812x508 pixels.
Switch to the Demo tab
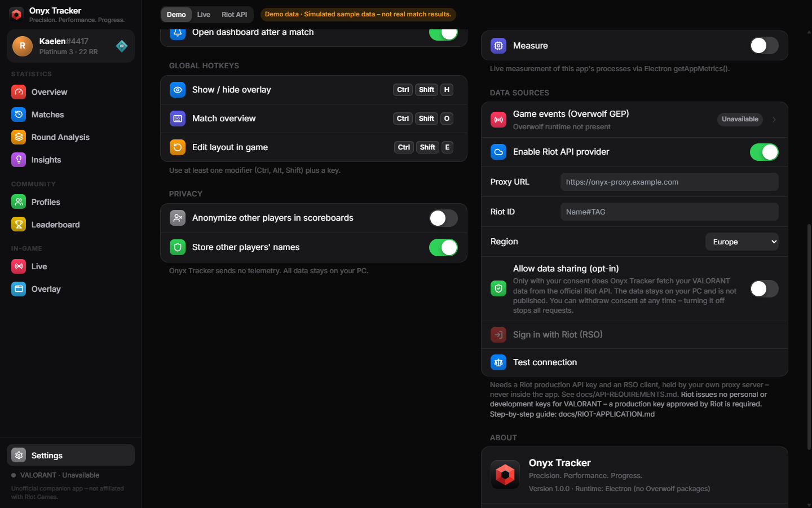click(176, 15)
